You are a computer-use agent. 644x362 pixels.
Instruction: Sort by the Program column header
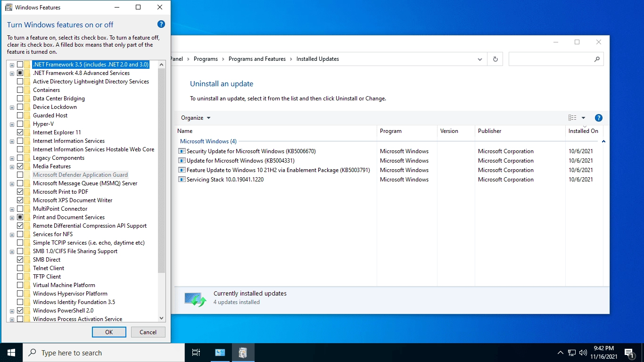tap(407, 131)
